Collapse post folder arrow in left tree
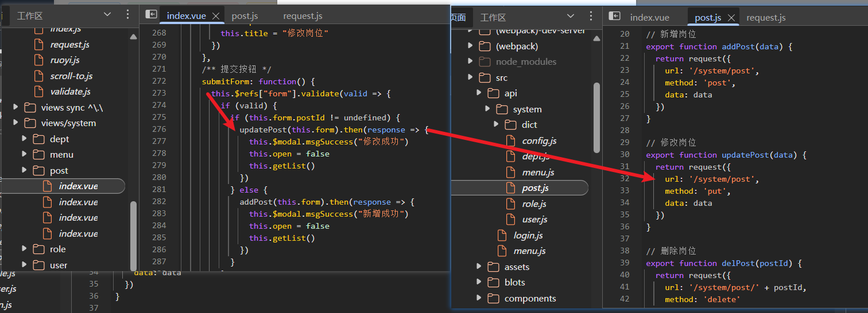 [x=24, y=170]
